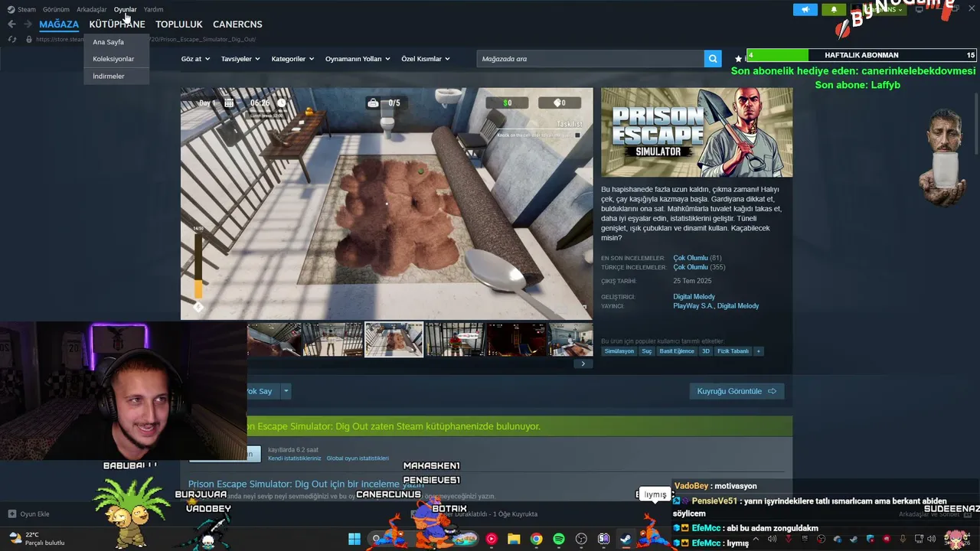The image size is (980, 551).
Task: Select the Simülasyon tag
Action: 619,351
